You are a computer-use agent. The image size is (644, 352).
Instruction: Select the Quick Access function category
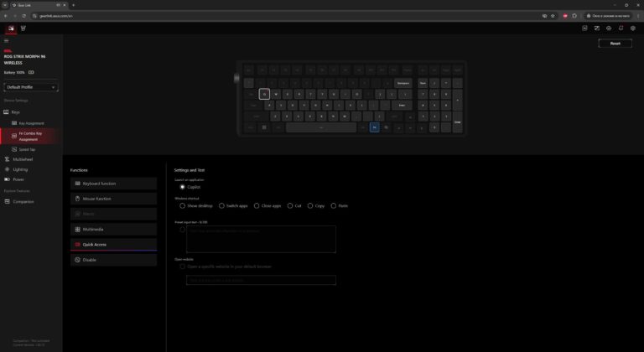tap(114, 245)
